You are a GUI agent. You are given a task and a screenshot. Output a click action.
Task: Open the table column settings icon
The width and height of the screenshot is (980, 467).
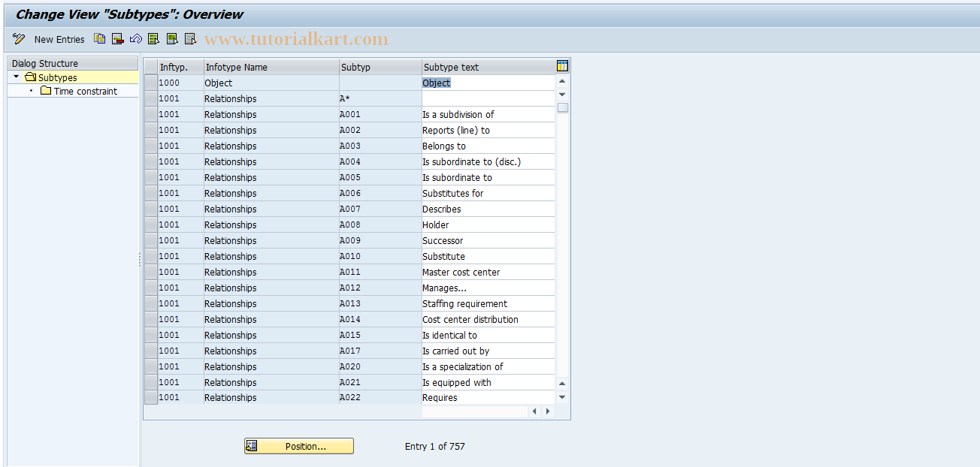pyautogui.click(x=562, y=66)
